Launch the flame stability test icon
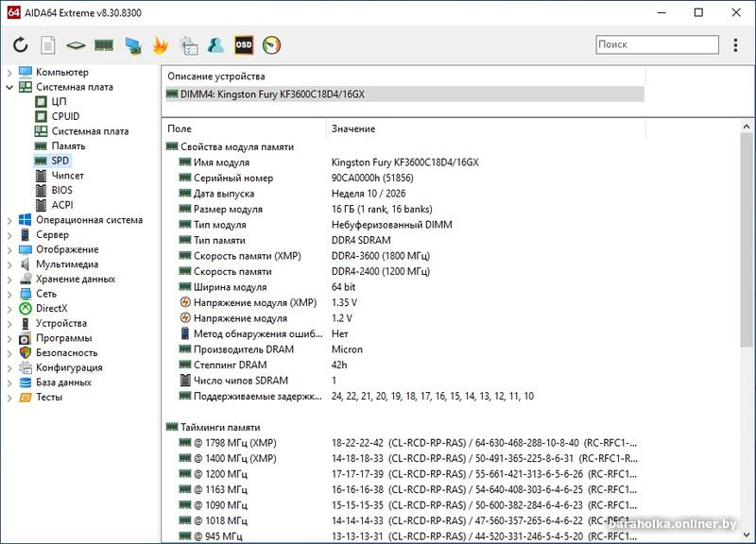 [x=160, y=45]
